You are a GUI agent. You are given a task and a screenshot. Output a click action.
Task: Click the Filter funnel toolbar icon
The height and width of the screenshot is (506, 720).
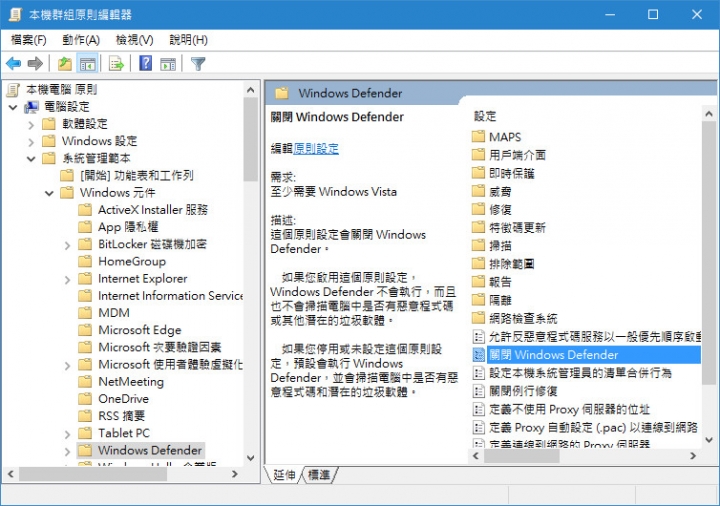pos(198,63)
